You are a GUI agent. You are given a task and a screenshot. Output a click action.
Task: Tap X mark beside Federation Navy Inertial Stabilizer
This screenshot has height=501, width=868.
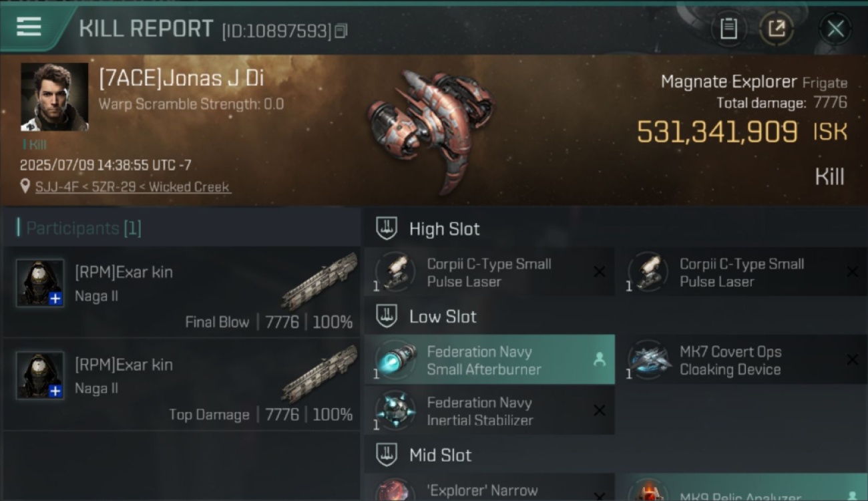(600, 410)
